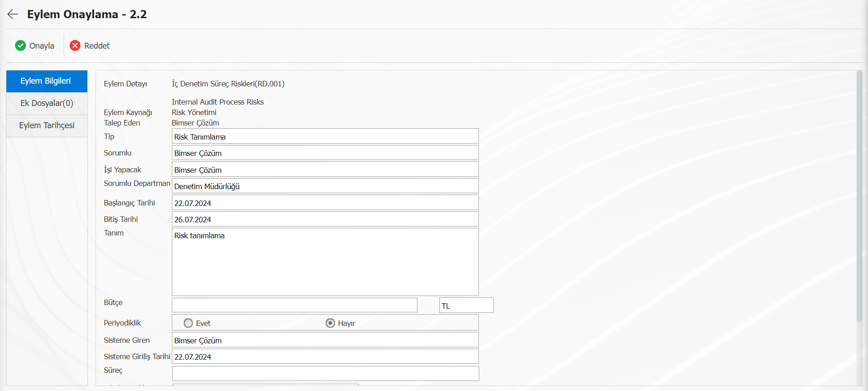Image resolution: width=868 pixels, height=391 pixels.
Task: Click the Sisteme Giriliş Tarihi field
Action: tap(325, 356)
